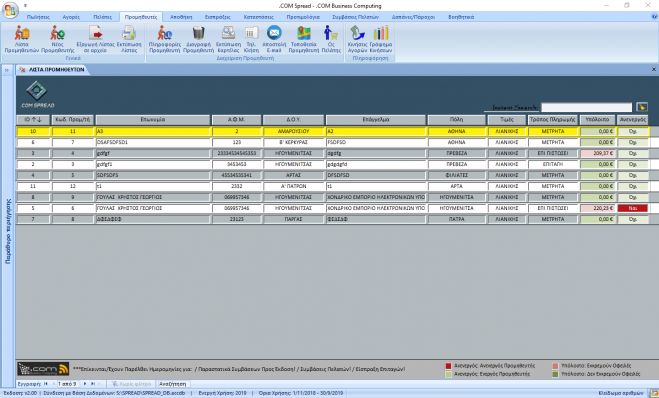Click the 209,37 € pink balance cell

[597, 153]
